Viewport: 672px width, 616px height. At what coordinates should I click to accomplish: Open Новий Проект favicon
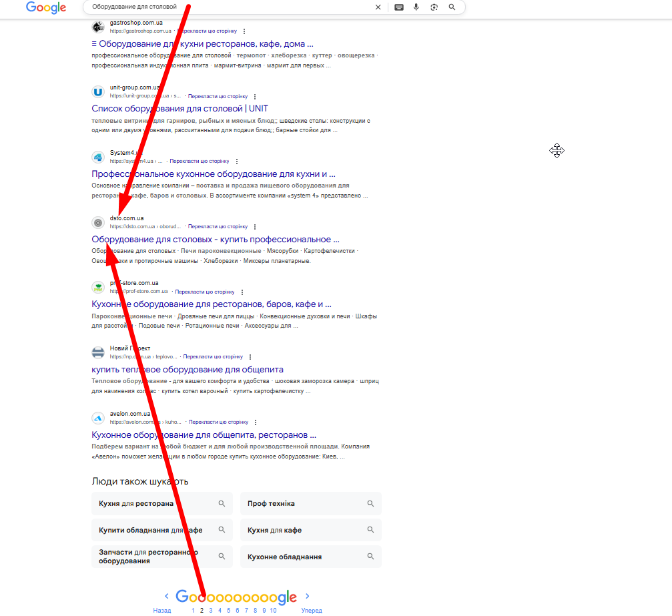click(98, 352)
